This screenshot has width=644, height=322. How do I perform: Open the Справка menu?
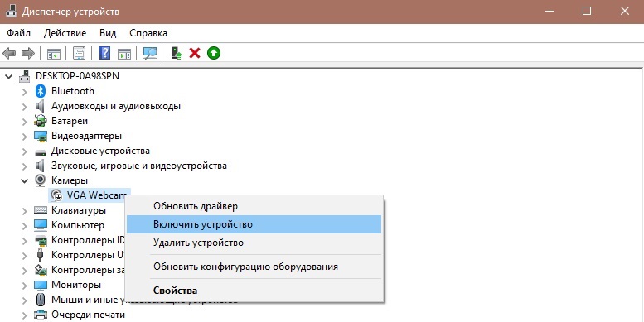coord(148,33)
